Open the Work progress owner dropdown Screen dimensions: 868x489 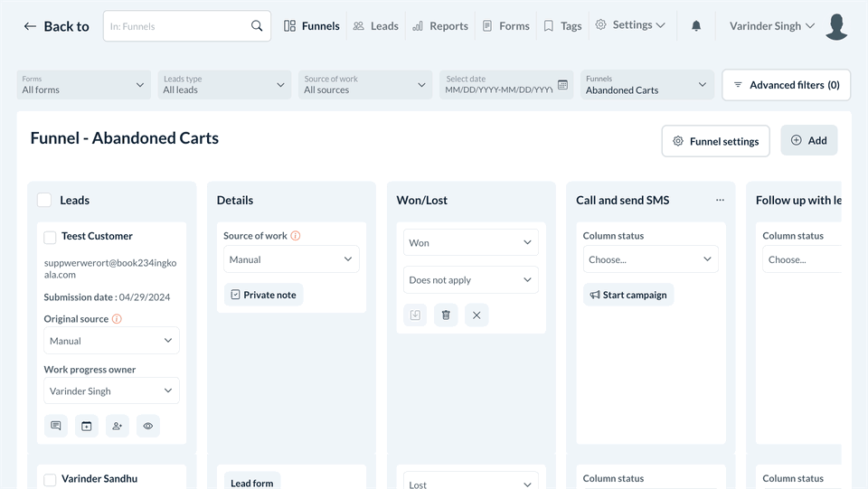click(111, 391)
